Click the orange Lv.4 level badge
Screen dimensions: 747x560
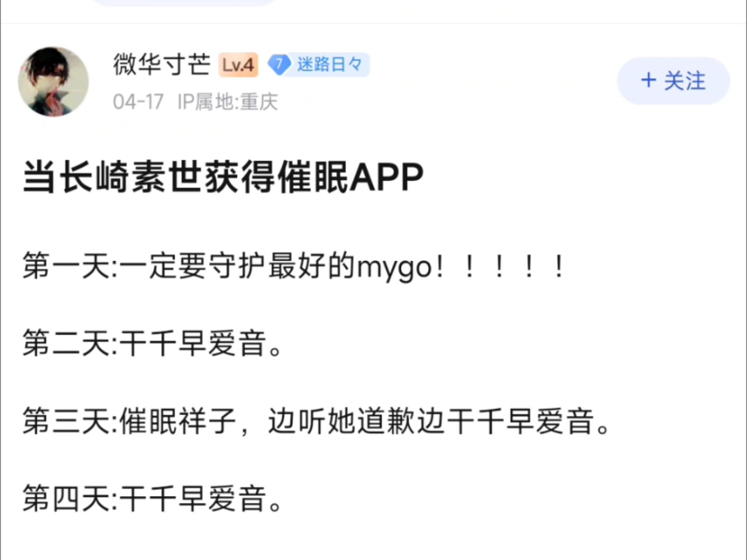point(238,65)
